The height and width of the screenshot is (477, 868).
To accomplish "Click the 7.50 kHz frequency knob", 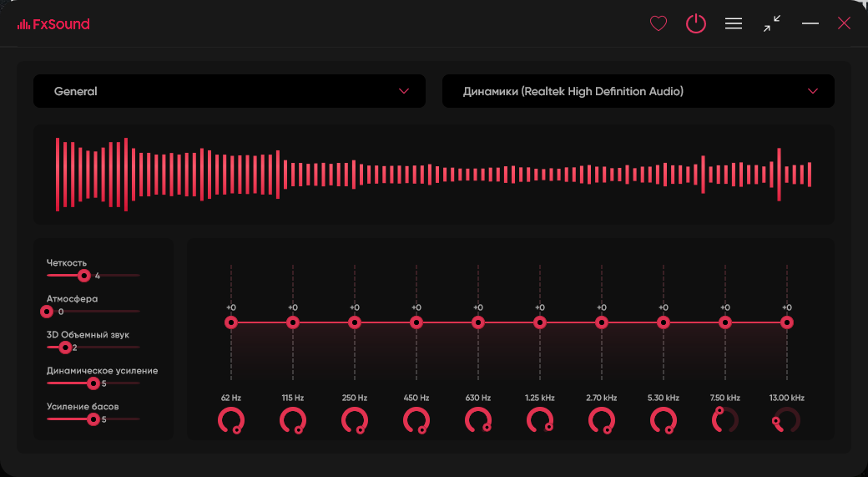I will click(x=724, y=420).
